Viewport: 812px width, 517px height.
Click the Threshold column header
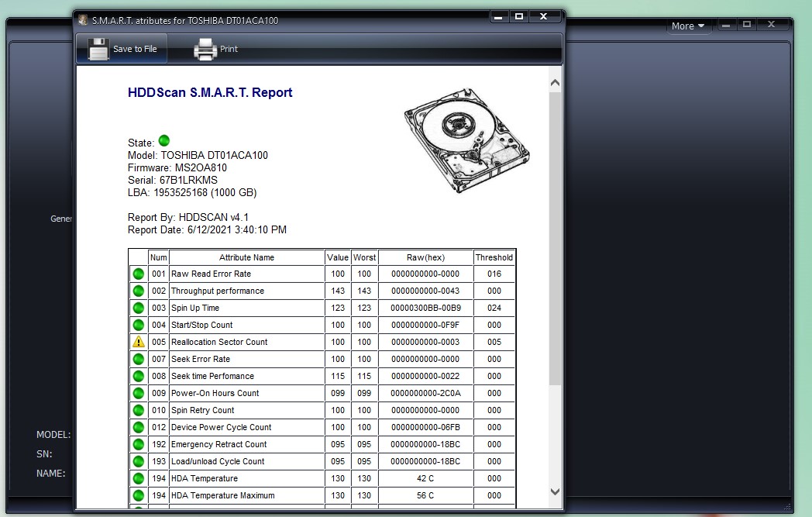coord(494,257)
